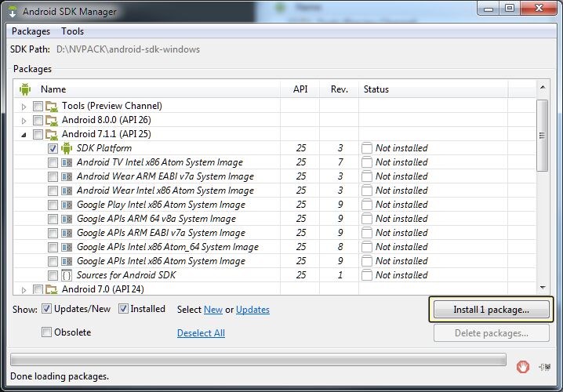Image resolution: width=563 pixels, height=392 pixels.
Task: Click the Android 7.1.1 (API 25) folder icon
Action: [52, 134]
